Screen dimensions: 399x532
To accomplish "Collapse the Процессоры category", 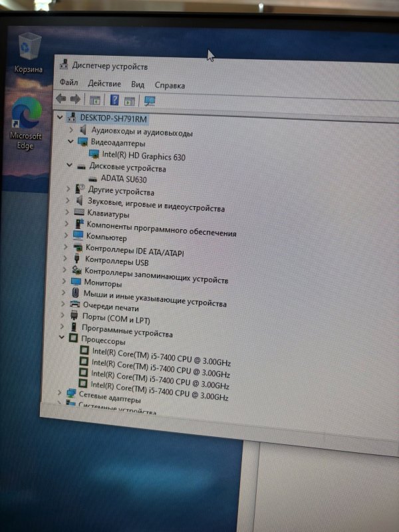I will pyautogui.click(x=61, y=337).
